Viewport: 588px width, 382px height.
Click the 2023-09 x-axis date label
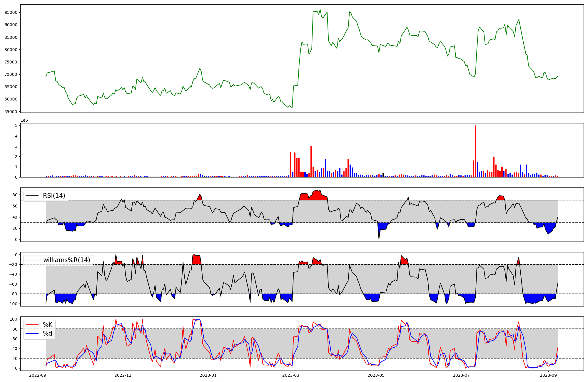549,375
